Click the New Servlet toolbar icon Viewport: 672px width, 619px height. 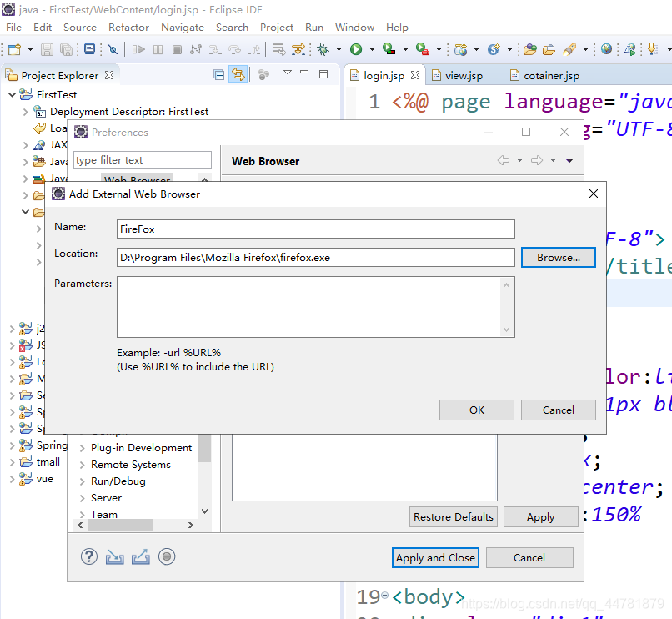(494, 49)
